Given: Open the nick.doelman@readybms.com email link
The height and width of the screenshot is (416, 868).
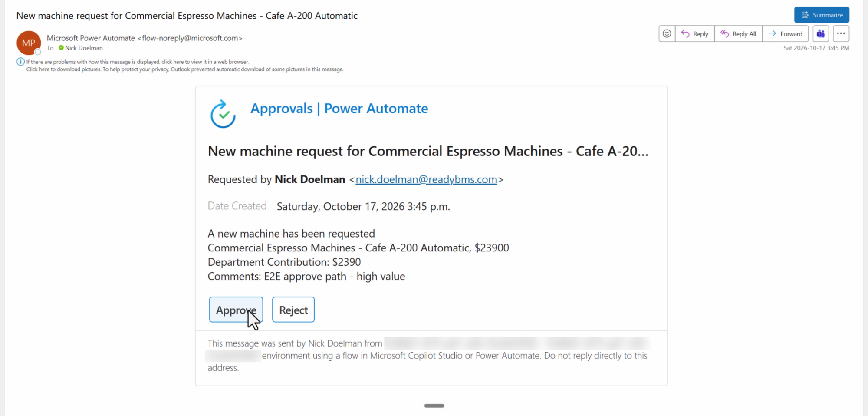Looking at the screenshot, I should pyautogui.click(x=426, y=179).
